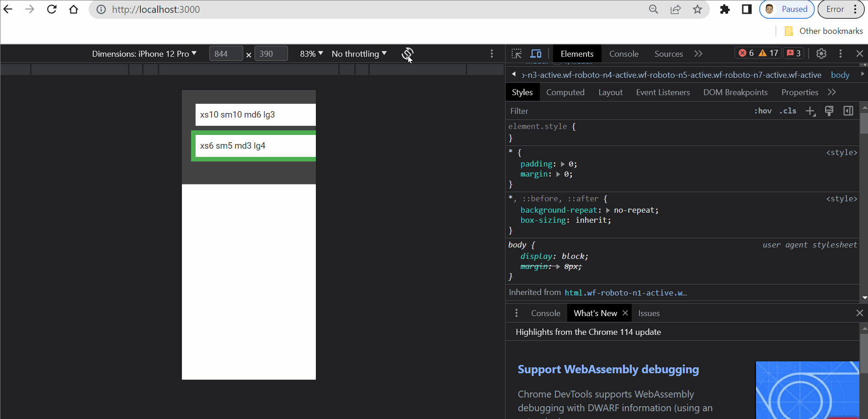Close the DevTools panel
868x419 pixels.
tap(860, 54)
